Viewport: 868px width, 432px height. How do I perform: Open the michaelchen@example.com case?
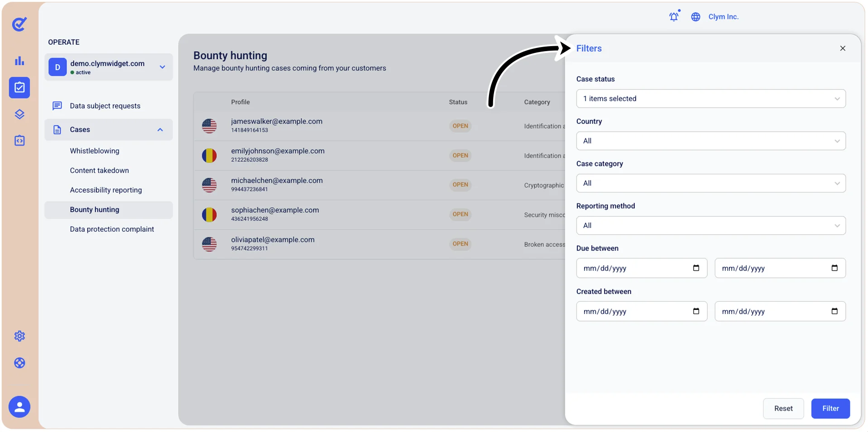click(x=277, y=180)
